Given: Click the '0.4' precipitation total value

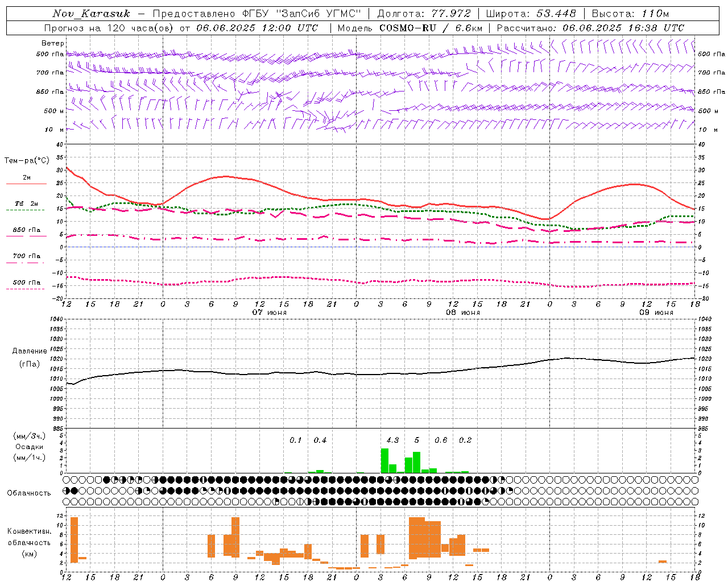Looking at the screenshot, I should (x=320, y=440).
